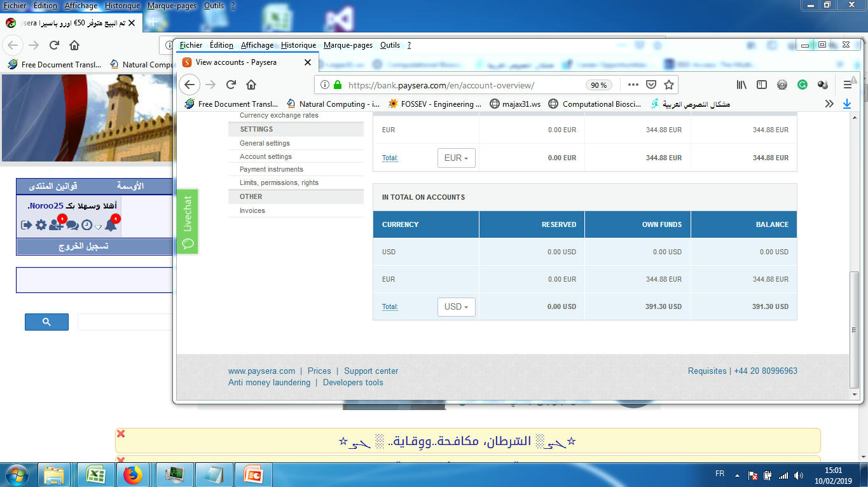Expand the bookmarks bar overflow chevron
The image size is (868, 487).
pos(829,104)
